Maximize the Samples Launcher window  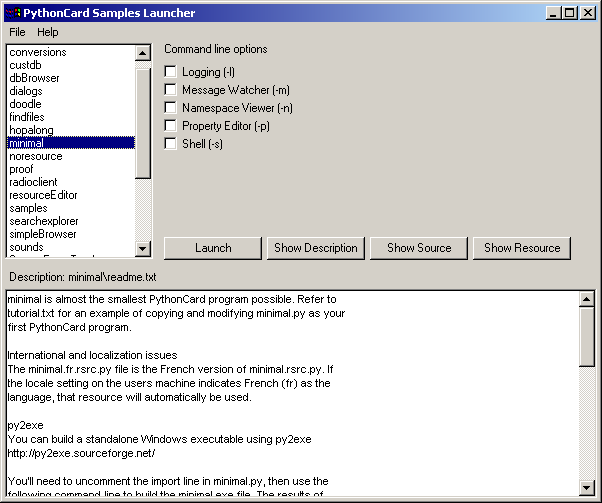pyautogui.click(x=570, y=13)
